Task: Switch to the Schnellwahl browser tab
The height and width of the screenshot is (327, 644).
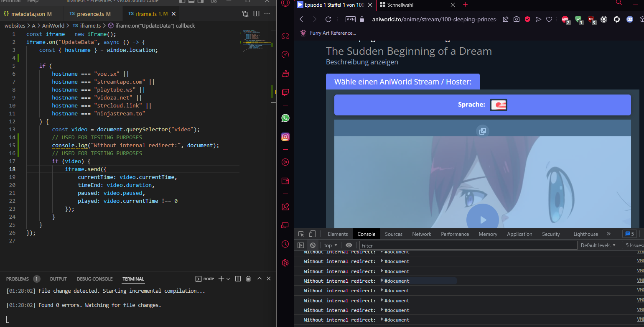Action: tap(417, 5)
